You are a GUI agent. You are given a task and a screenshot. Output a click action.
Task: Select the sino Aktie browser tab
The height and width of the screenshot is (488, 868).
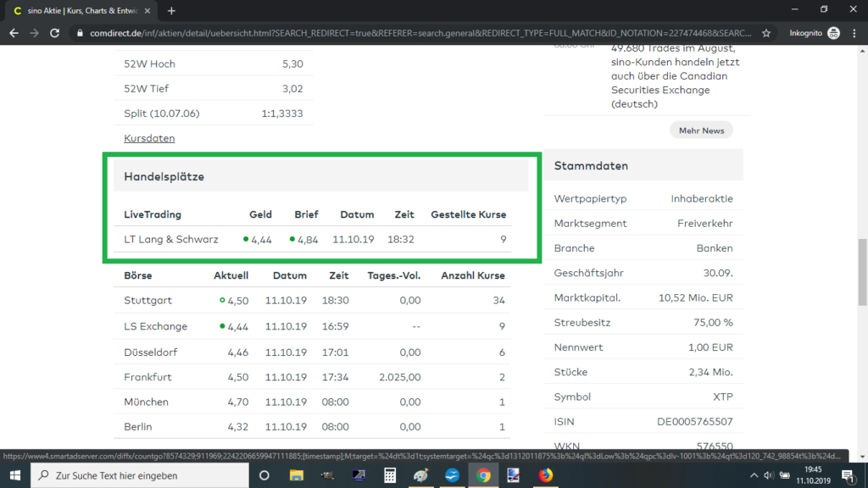(x=81, y=10)
